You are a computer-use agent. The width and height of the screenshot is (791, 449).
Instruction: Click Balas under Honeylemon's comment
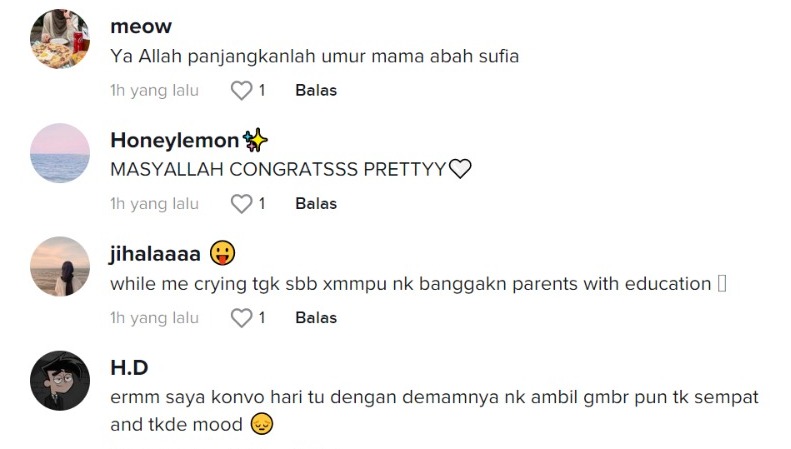[x=316, y=204]
